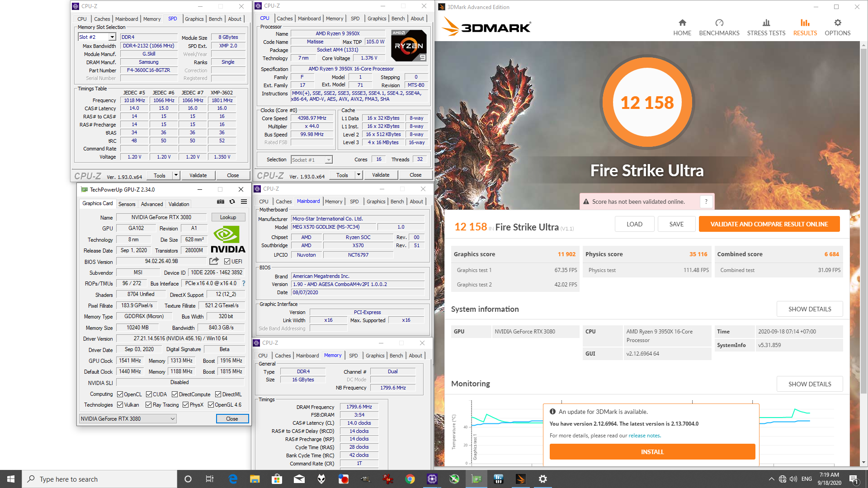Open 3DMark Options gear

[838, 28]
